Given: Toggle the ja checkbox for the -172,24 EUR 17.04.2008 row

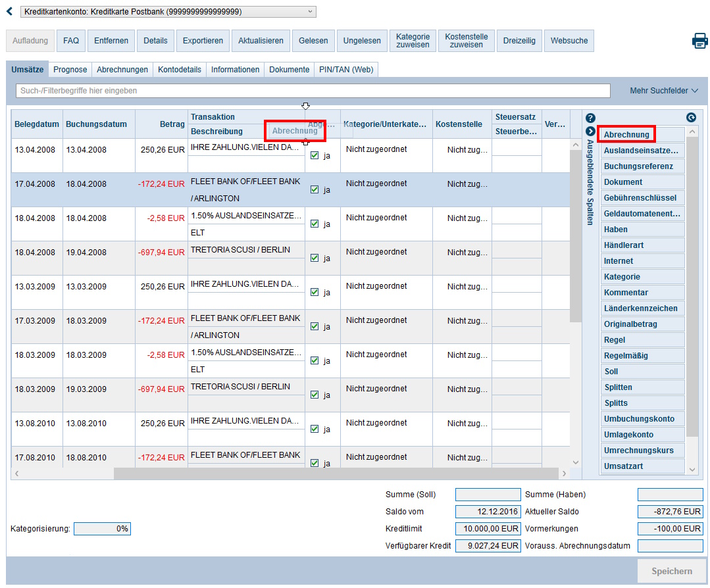Looking at the screenshot, I should [x=315, y=189].
